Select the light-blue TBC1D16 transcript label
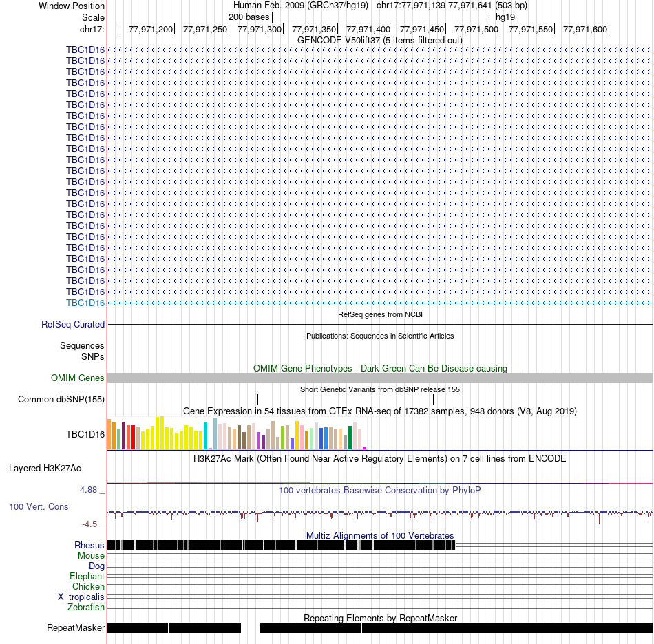This screenshot has width=654, height=644. (85, 303)
